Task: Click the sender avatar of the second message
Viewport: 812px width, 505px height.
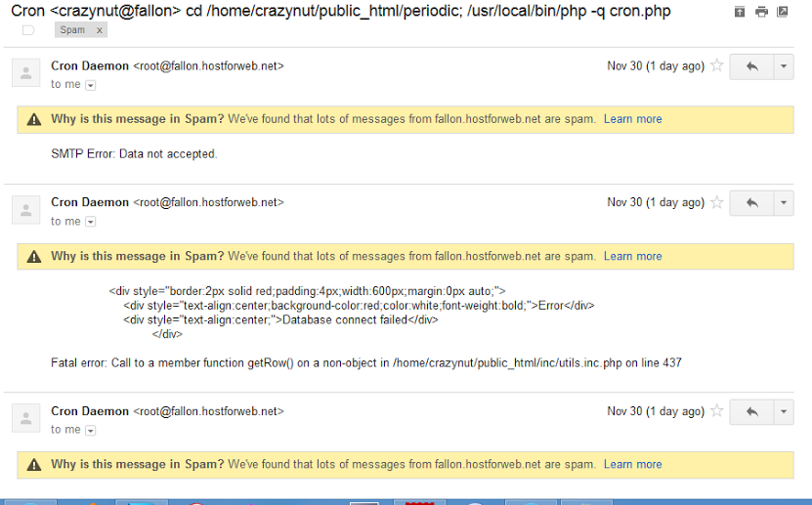Action: 25,210
